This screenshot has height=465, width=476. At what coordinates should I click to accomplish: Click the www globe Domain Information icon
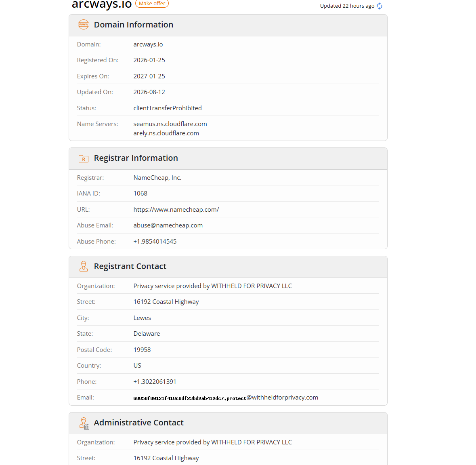(x=84, y=25)
